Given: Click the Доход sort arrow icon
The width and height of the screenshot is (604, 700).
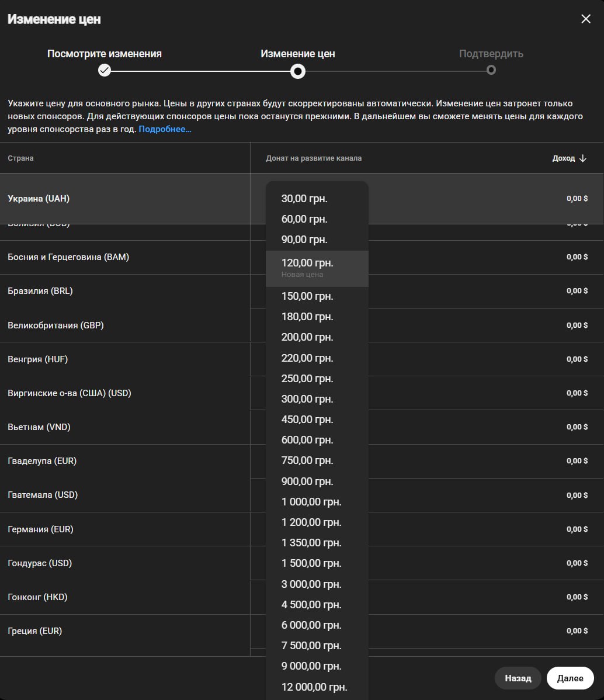Looking at the screenshot, I should pos(582,158).
